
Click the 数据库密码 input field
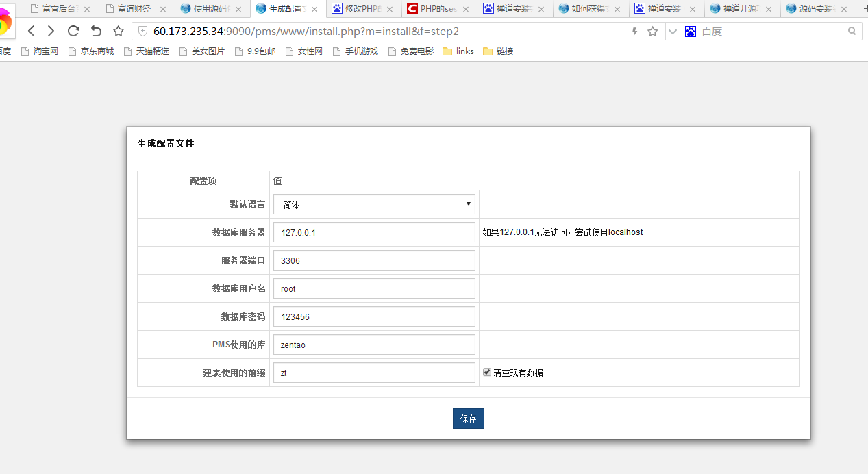(374, 316)
